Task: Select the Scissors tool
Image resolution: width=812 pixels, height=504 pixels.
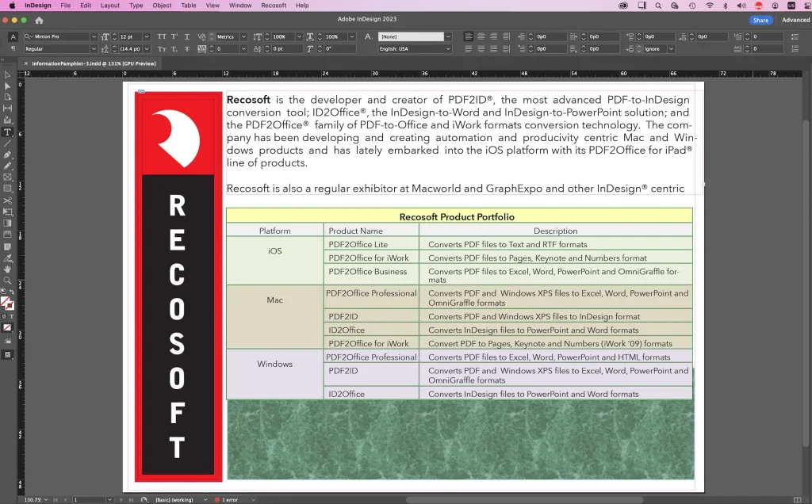Action: 7,200
